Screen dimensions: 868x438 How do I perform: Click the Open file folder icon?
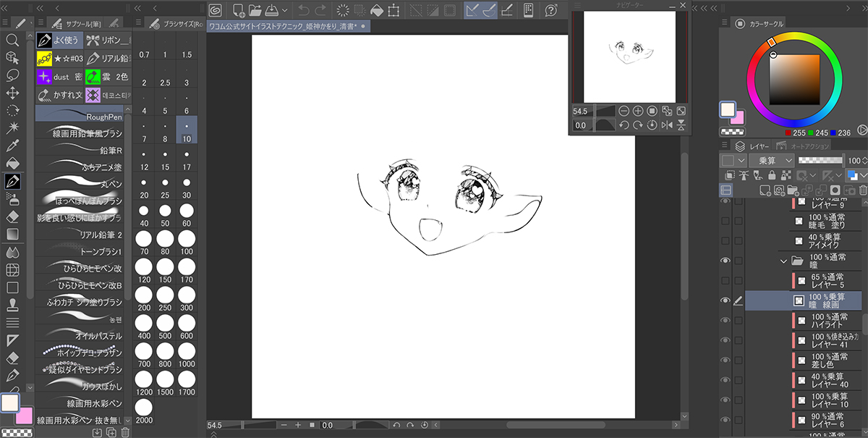pos(255,10)
